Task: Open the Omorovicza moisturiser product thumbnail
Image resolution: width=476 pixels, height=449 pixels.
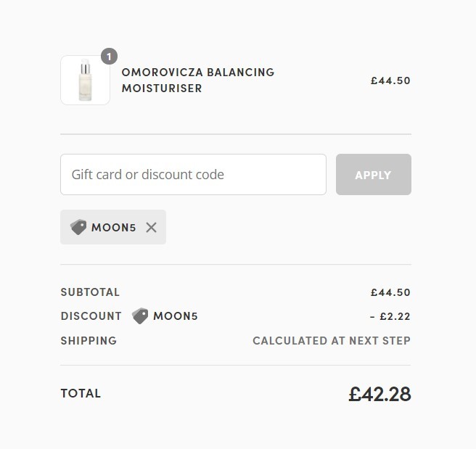Action: [x=86, y=80]
